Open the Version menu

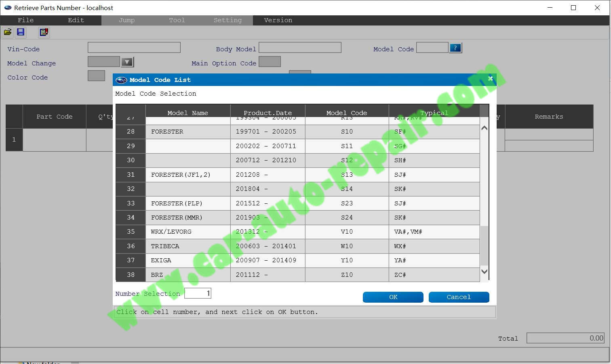click(278, 20)
